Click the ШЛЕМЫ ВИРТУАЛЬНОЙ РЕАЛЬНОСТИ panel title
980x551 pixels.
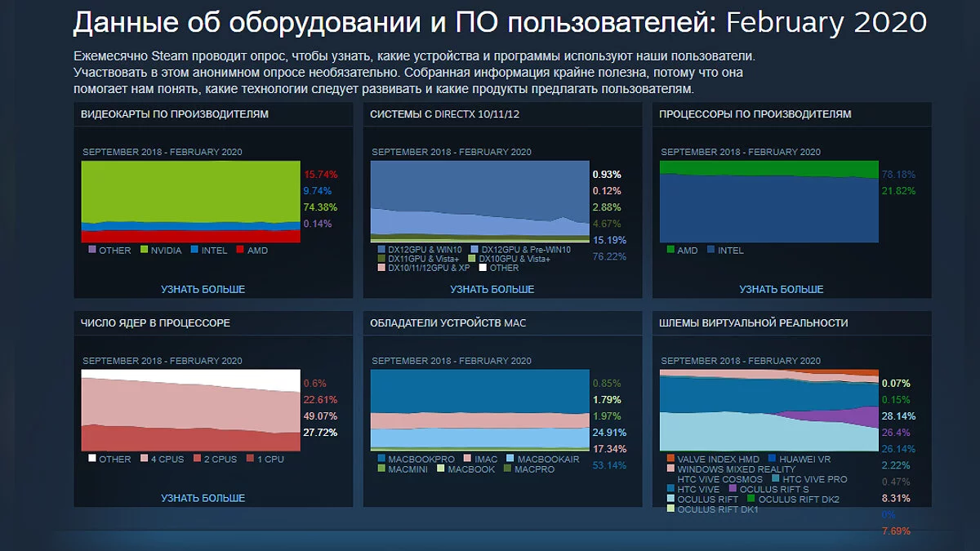click(753, 323)
